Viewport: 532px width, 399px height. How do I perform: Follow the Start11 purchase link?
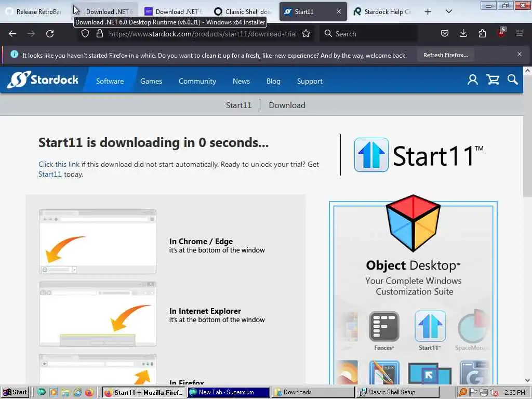point(50,174)
